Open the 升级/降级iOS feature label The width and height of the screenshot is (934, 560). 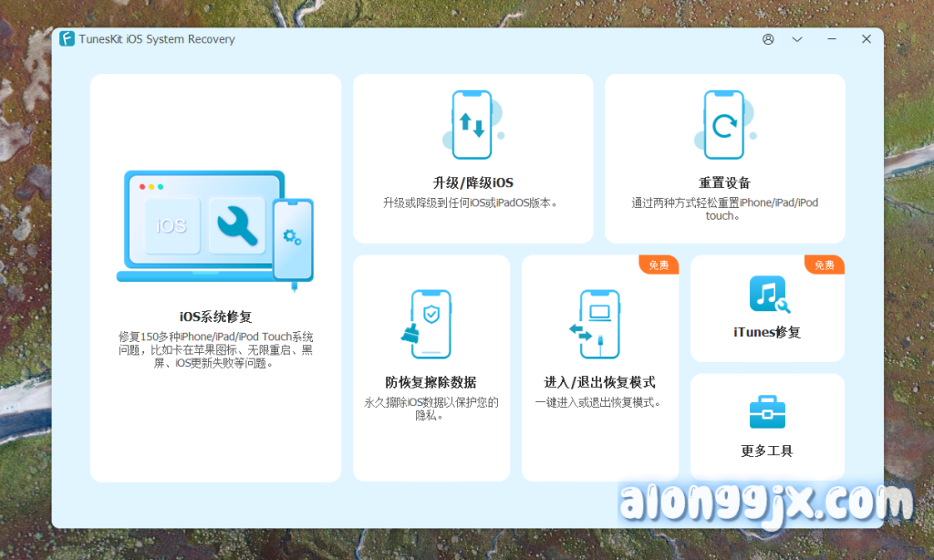pyautogui.click(x=472, y=182)
